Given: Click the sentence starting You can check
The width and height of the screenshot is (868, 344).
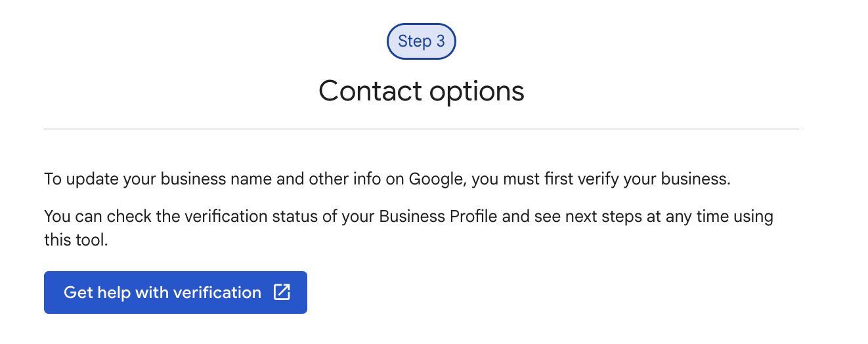Looking at the screenshot, I should (x=408, y=228).
